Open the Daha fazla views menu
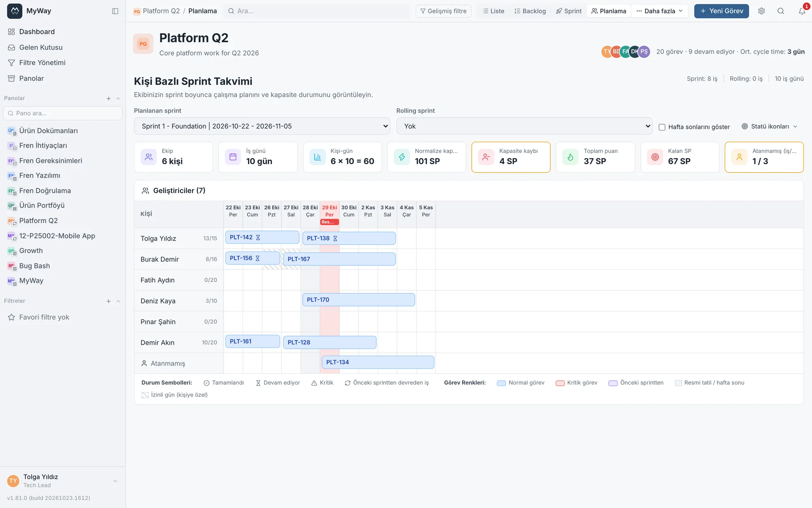 point(660,11)
